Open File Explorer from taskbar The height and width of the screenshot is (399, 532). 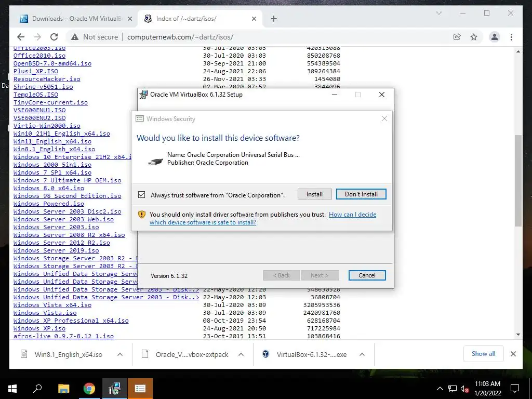pyautogui.click(x=63, y=389)
